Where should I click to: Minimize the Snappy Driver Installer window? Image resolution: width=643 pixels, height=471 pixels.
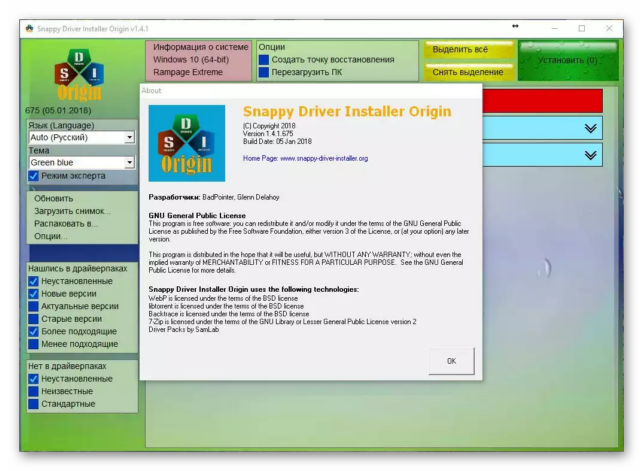click(554, 28)
